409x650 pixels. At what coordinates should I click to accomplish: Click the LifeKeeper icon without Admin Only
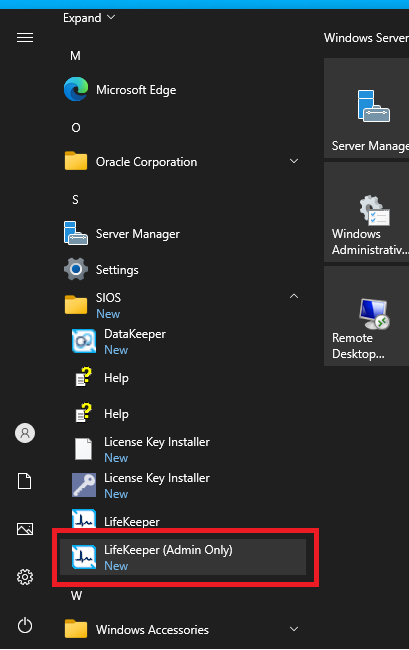click(84, 519)
